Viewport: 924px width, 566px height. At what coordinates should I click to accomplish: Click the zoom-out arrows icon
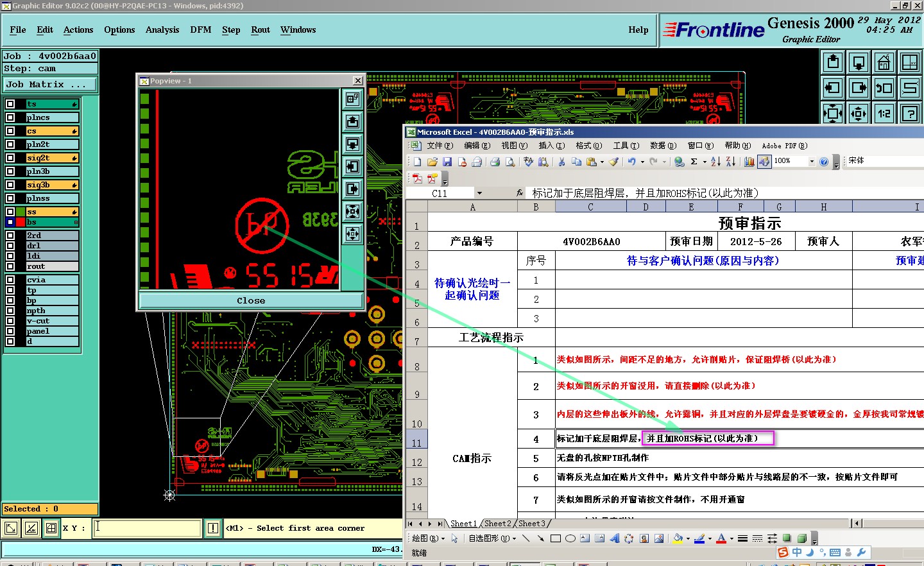(859, 114)
